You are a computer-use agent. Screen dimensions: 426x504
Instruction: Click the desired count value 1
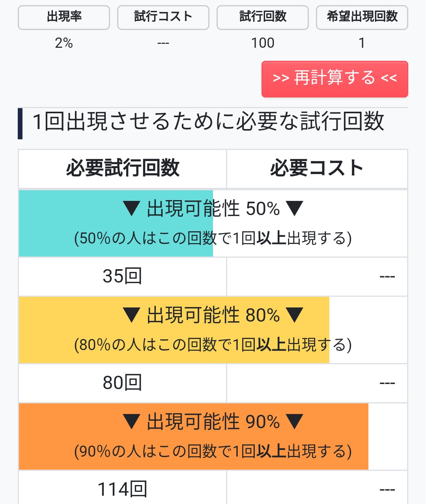click(362, 43)
